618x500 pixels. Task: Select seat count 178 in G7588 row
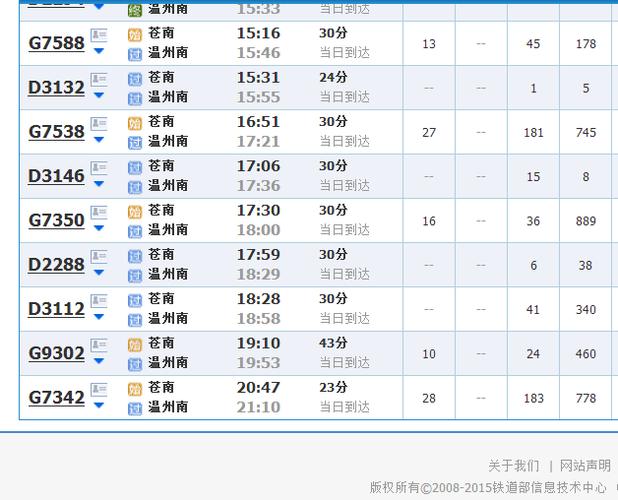586,44
